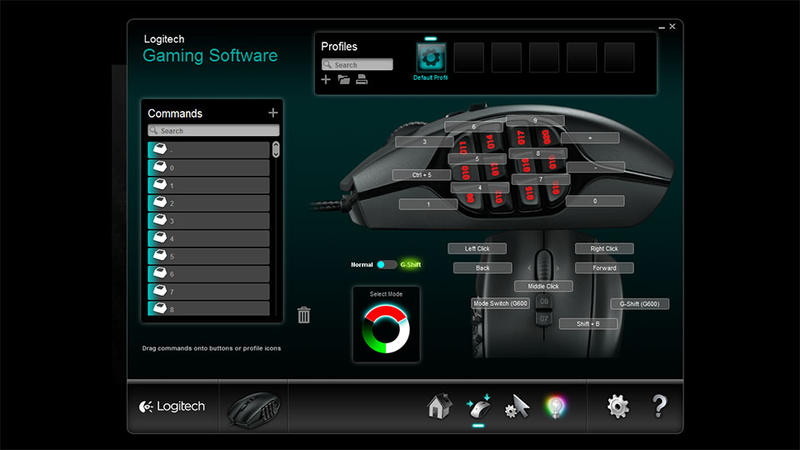
Task: Open the settings gear in bottom bar
Action: pos(618,407)
